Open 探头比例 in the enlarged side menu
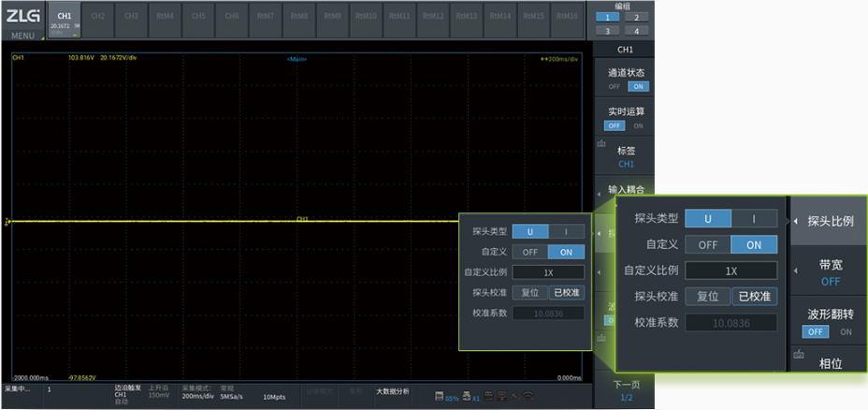The height and width of the screenshot is (410, 868). point(829,221)
